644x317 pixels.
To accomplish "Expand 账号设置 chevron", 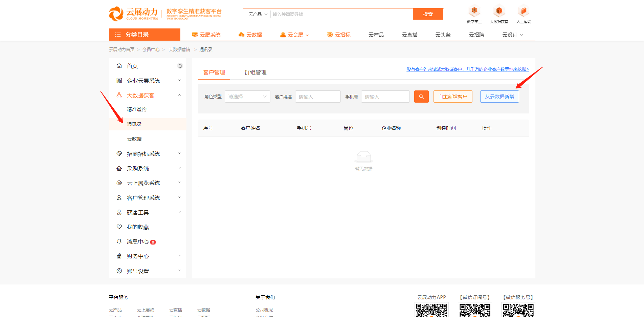I will tap(180, 271).
